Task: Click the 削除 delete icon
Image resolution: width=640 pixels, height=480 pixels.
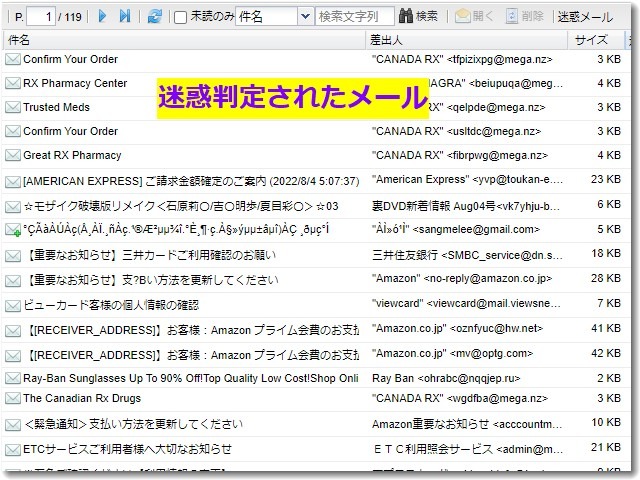Action: click(525, 16)
